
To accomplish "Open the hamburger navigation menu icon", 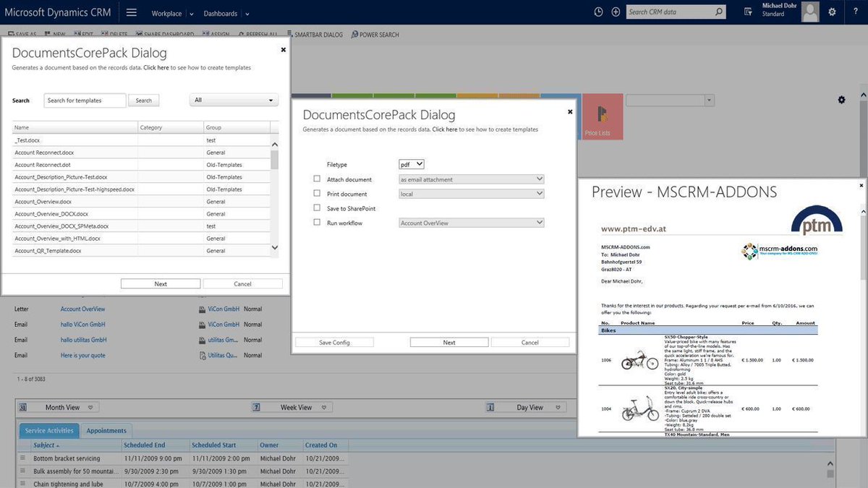I will click(x=131, y=12).
